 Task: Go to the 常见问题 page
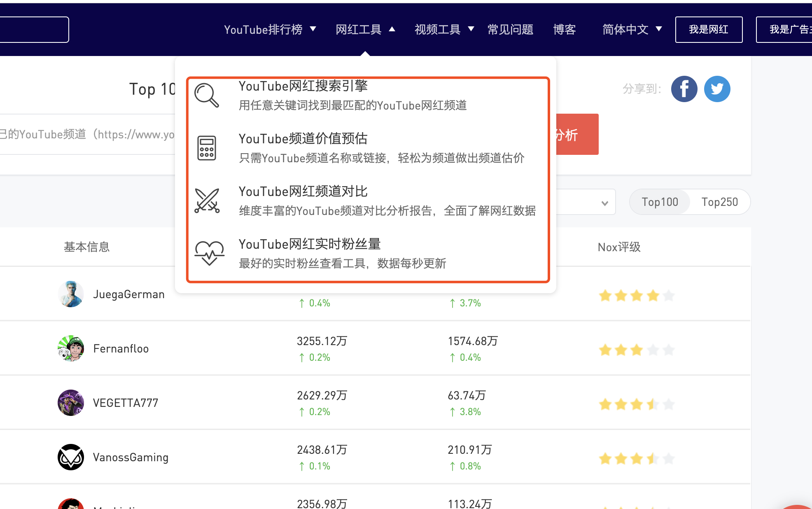pyautogui.click(x=510, y=29)
